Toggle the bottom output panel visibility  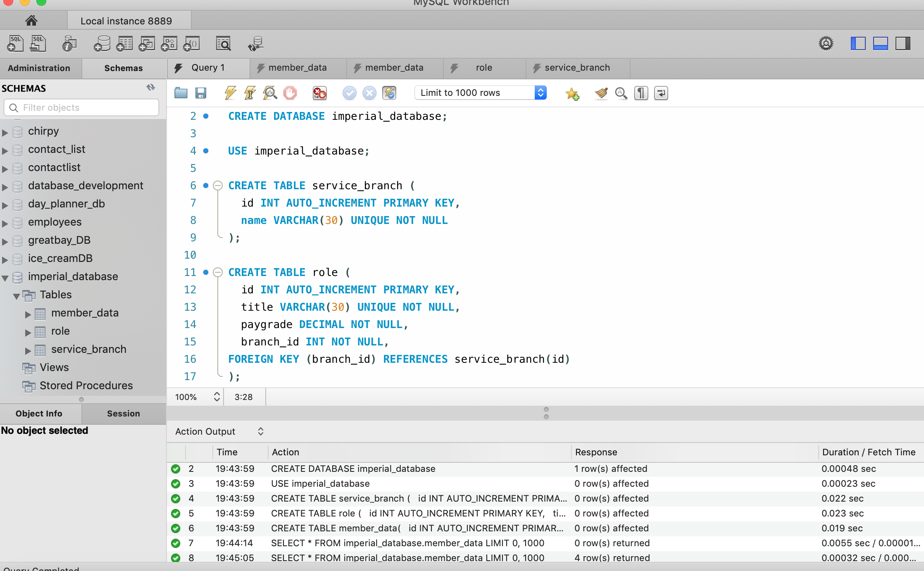point(880,43)
